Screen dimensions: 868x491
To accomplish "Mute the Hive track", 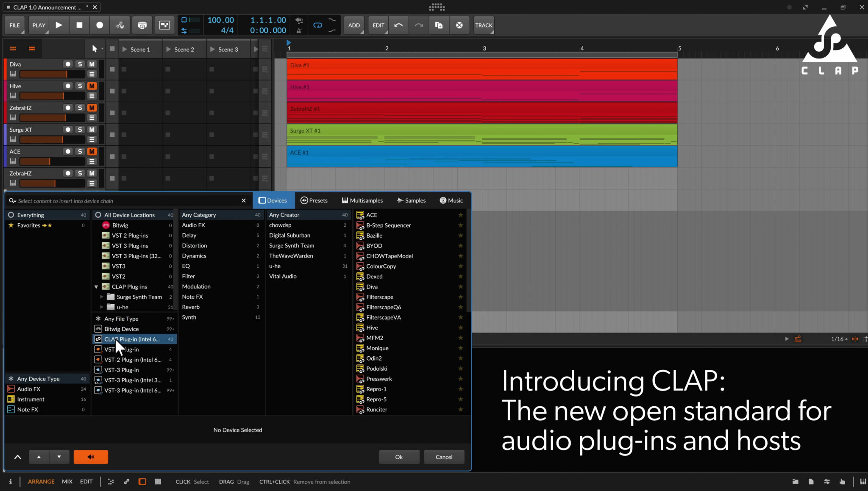I will [x=92, y=86].
